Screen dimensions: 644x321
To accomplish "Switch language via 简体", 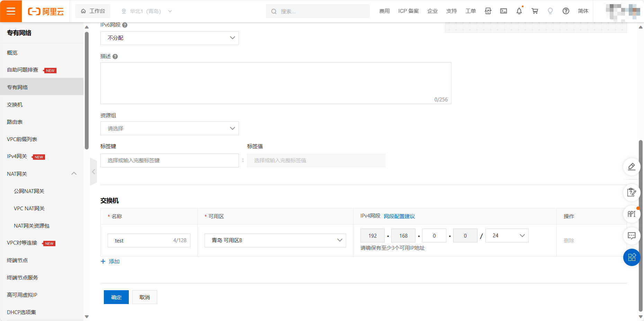I will pos(583,11).
